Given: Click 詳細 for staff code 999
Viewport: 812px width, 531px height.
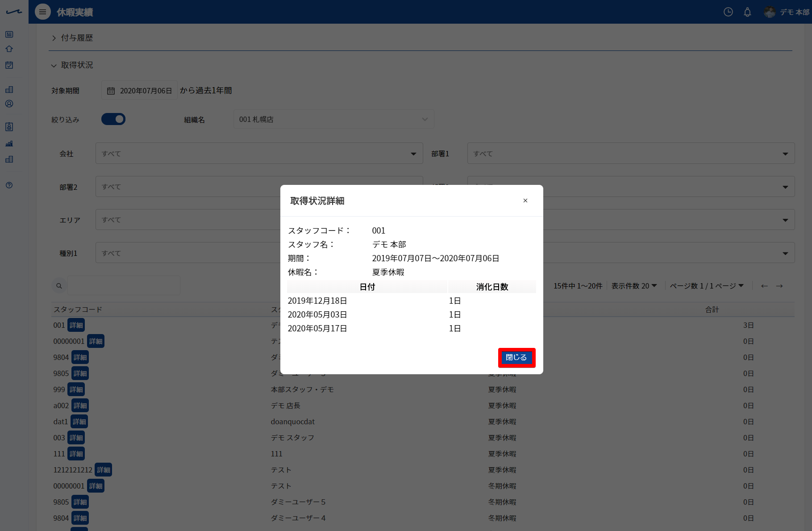Looking at the screenshot, I should [x=76, y=389].
